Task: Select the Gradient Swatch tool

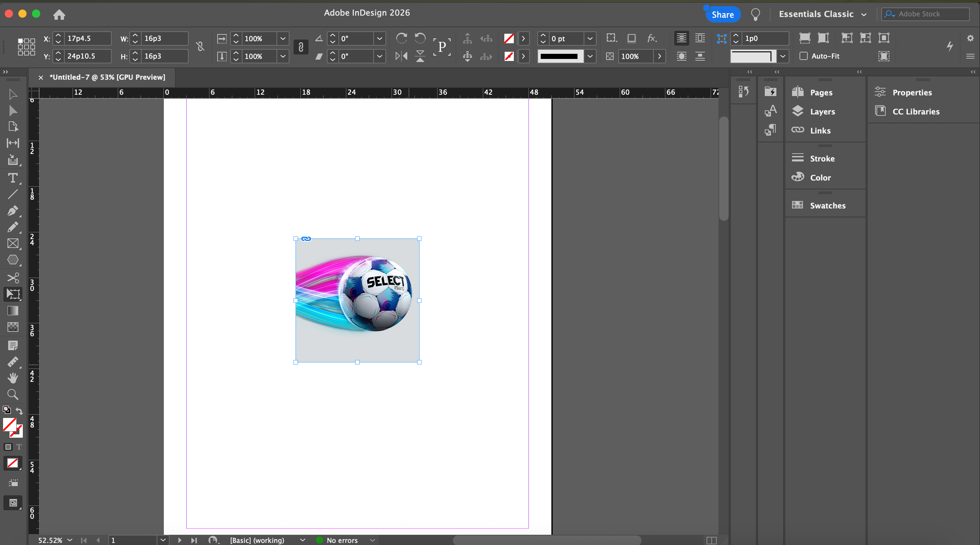Action: (x=13, y=311)
